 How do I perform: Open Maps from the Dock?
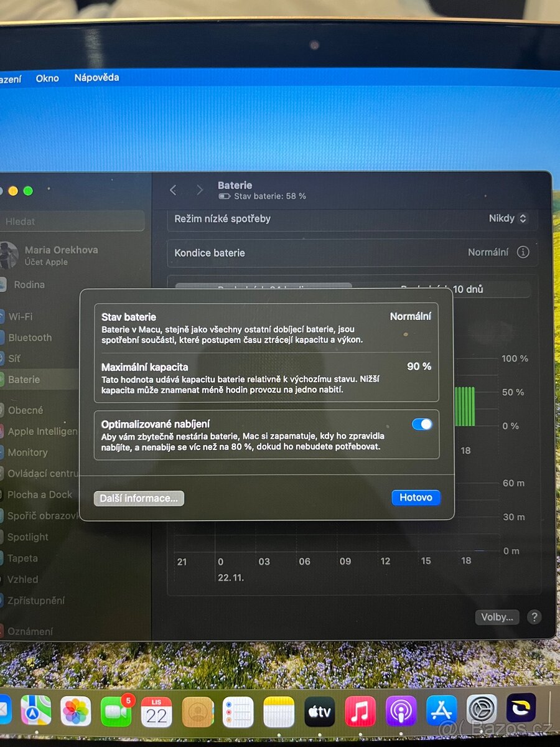click(x=36, y=710)
